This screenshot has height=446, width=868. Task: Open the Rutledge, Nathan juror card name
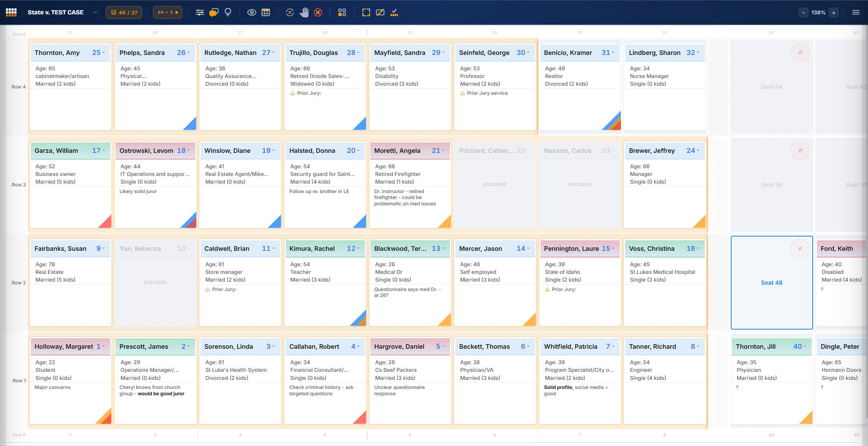[230, 53]
